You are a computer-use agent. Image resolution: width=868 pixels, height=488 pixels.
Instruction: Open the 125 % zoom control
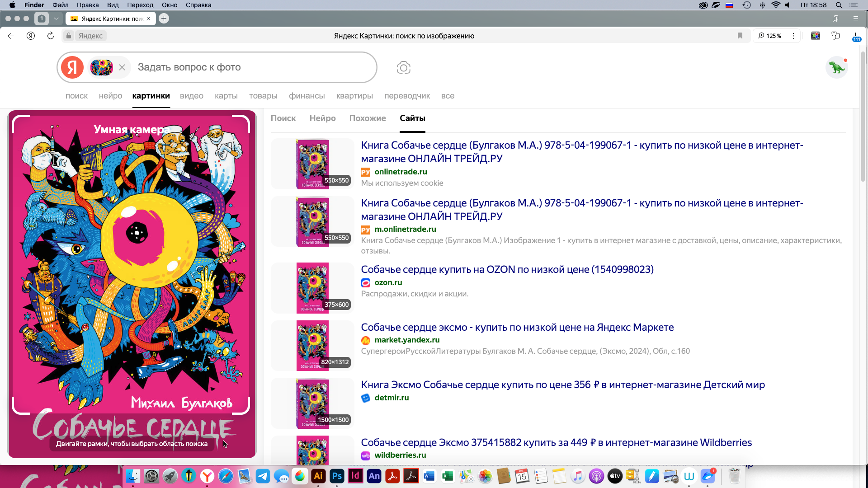coord(770,36)
